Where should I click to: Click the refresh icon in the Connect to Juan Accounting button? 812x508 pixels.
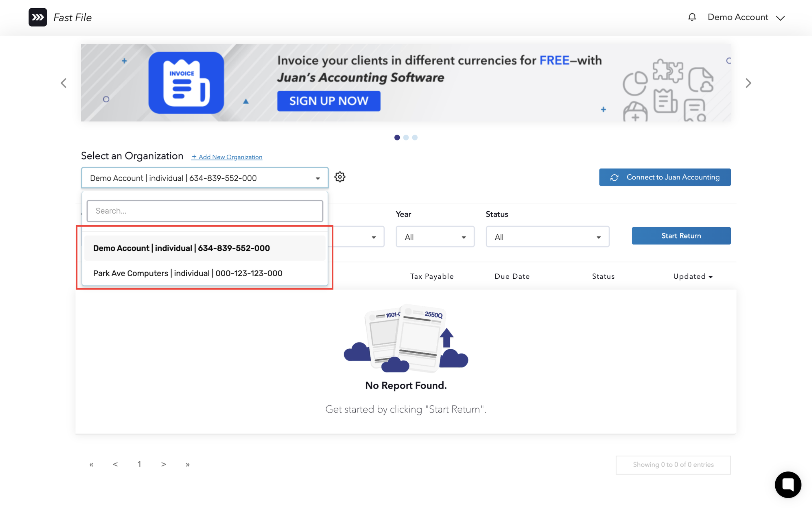(x=614, y=177)
